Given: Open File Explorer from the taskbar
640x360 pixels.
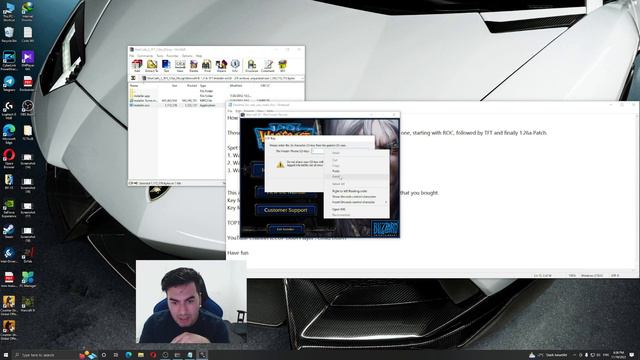Looking at the screenshot, I should [x=141, y=355].
